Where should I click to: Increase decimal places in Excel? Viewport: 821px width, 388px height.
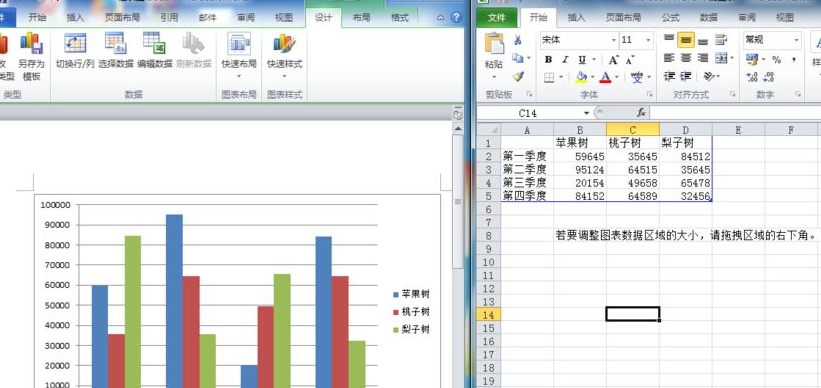(x=752, y=77)
